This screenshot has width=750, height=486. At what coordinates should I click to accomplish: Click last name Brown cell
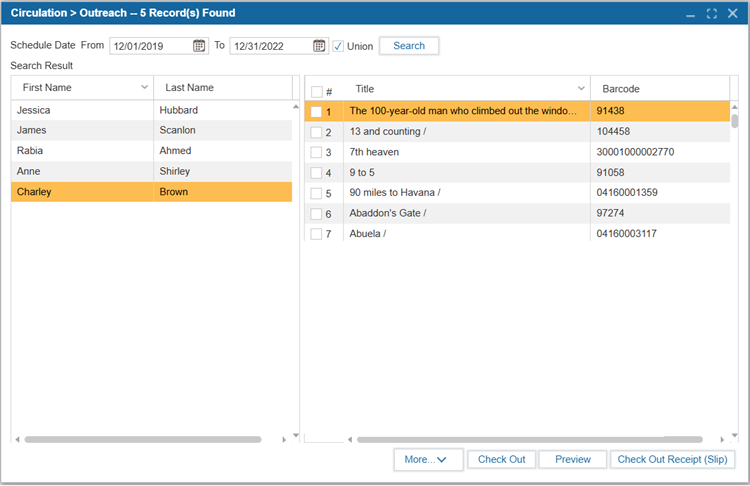[x=223, y=192]
